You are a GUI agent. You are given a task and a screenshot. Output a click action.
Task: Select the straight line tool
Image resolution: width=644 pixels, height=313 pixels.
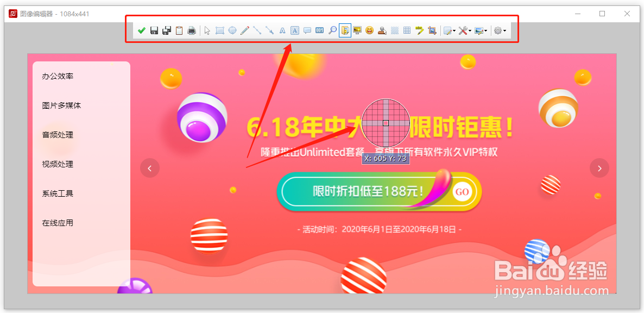click(x=257, y=30)
